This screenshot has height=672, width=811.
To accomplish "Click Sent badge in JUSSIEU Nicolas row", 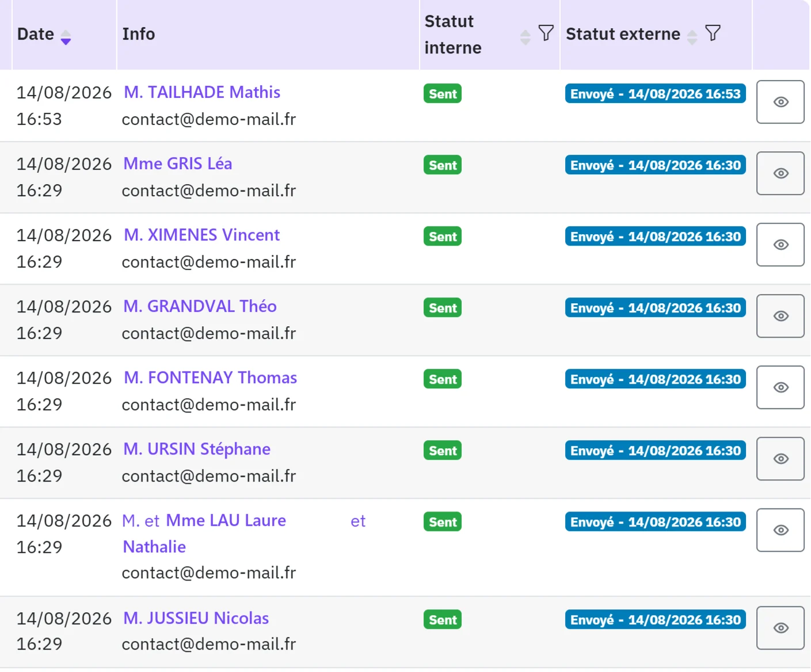I will [x=443, y=620].
